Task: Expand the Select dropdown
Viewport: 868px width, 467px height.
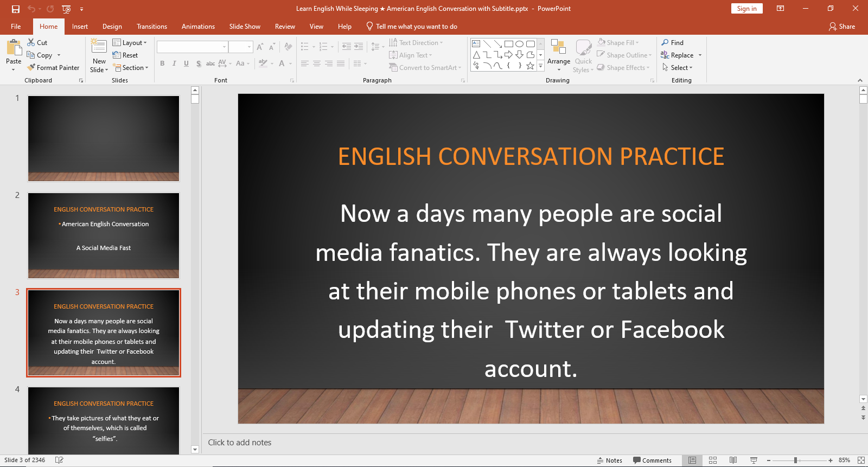Action: pos(677,67)
